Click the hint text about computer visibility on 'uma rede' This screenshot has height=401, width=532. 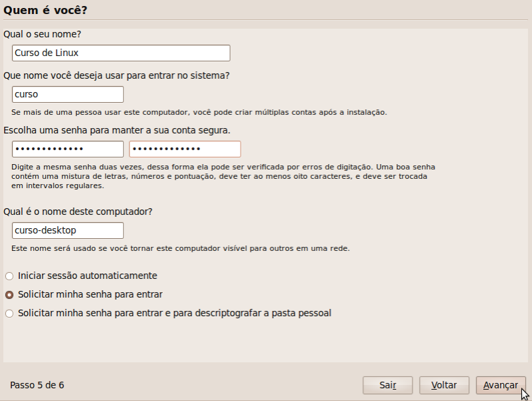pyautogui.click(x=181, y=249)
